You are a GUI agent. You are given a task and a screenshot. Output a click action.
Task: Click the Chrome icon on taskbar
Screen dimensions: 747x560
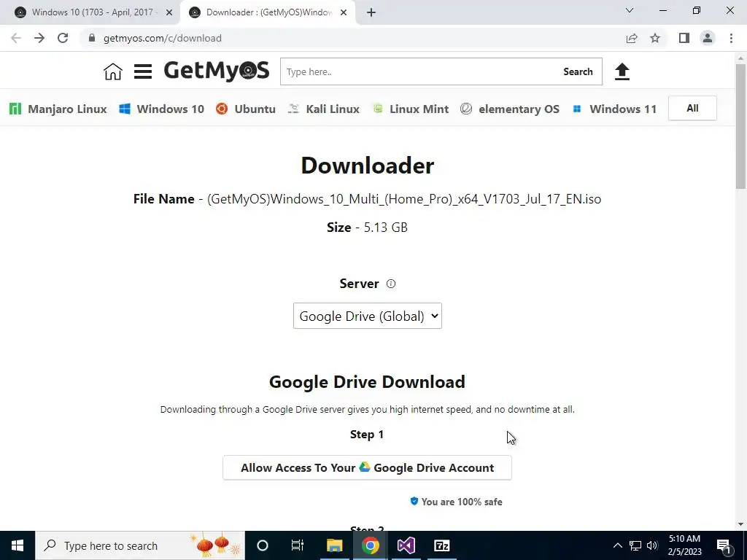point(370,545)
